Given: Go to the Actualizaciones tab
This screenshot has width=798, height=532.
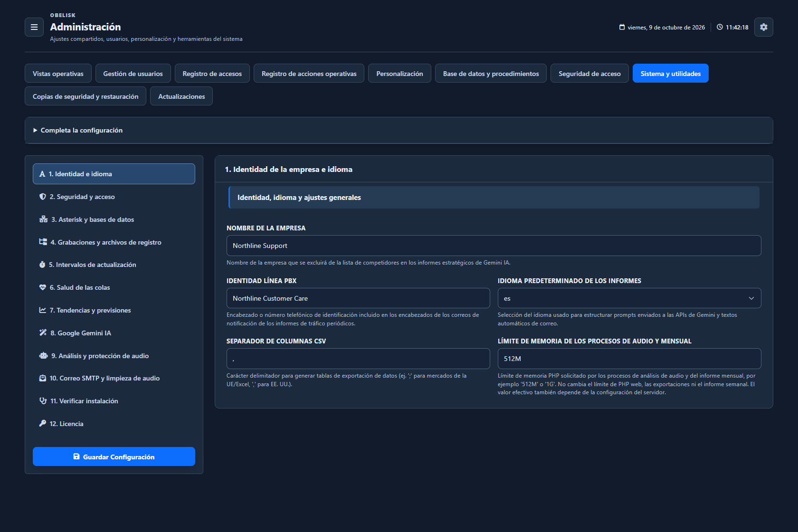Looking at the screenshot, I should point(181,96).
